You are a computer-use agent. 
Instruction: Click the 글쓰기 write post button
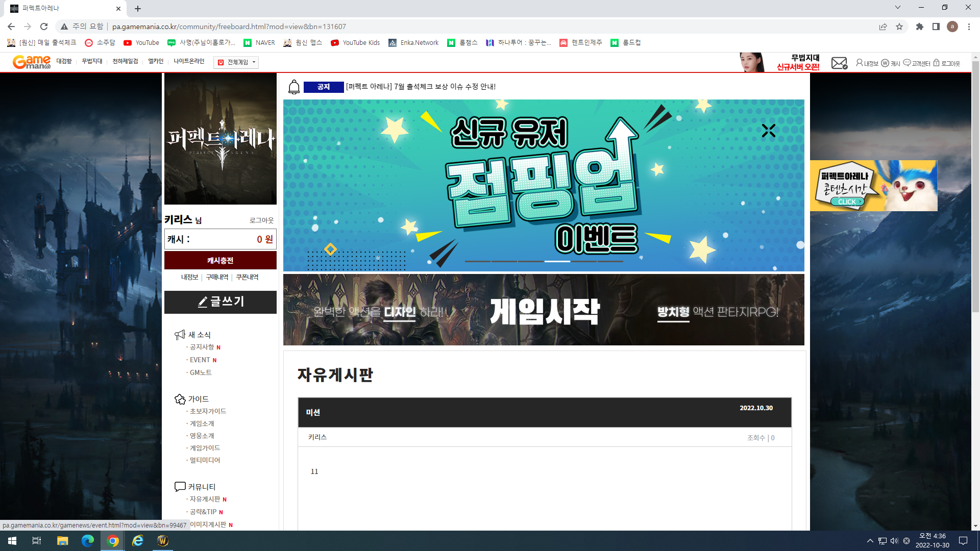pos(220,302)
